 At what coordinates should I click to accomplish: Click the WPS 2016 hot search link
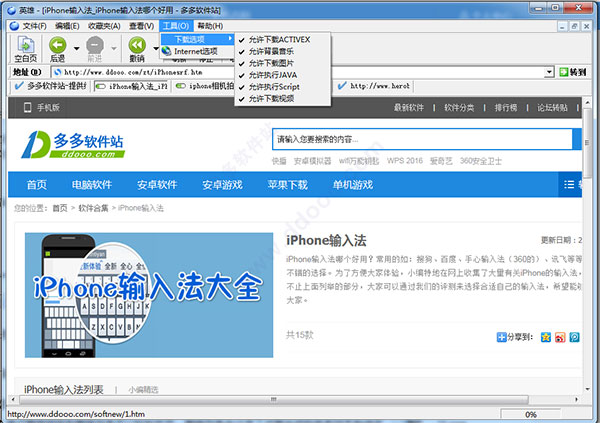[x=404, y=161]
